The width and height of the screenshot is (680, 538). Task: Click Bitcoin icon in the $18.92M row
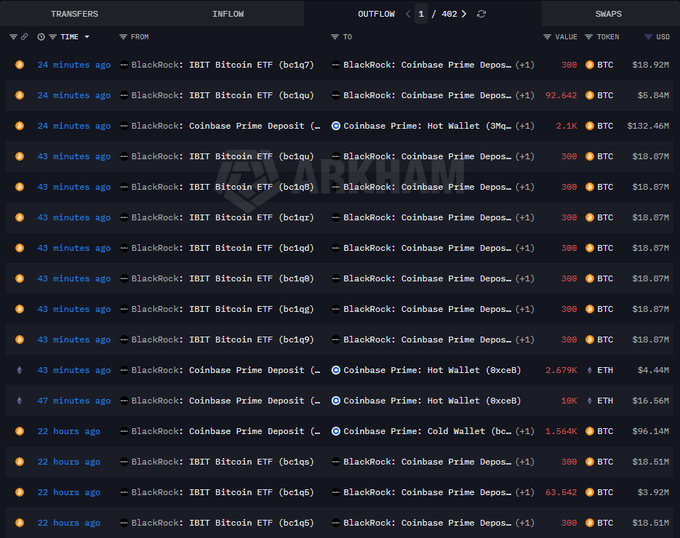click(20, 65)
